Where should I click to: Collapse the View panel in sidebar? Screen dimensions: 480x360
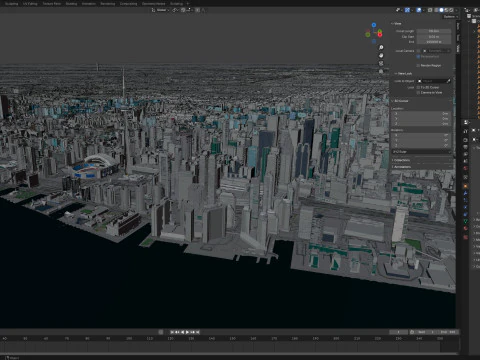point(397,24)
